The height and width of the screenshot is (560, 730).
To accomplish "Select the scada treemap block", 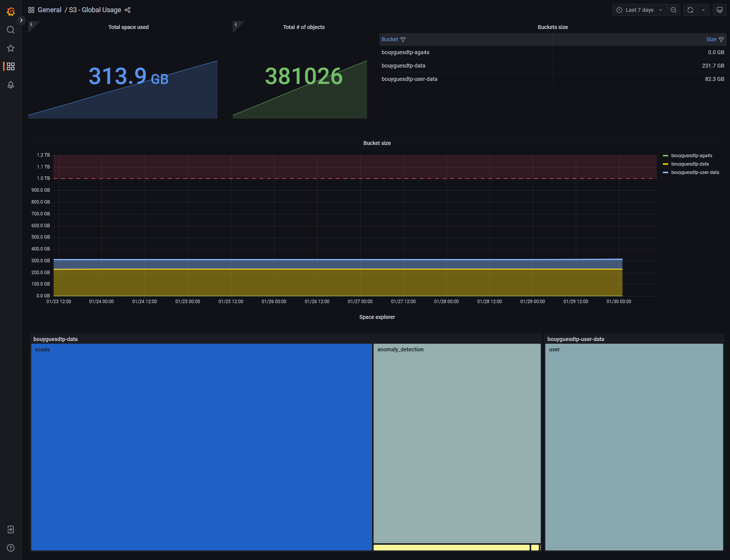I will pyautogui.click(x=201, y=447).
